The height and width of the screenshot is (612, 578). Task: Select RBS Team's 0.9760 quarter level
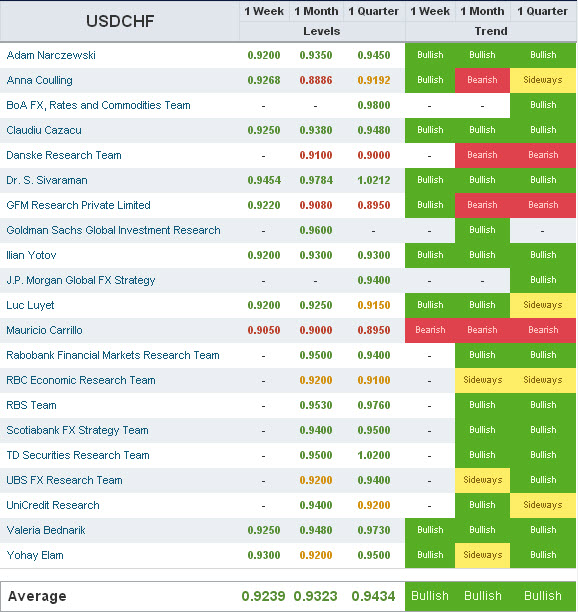[x=373, y=405]
